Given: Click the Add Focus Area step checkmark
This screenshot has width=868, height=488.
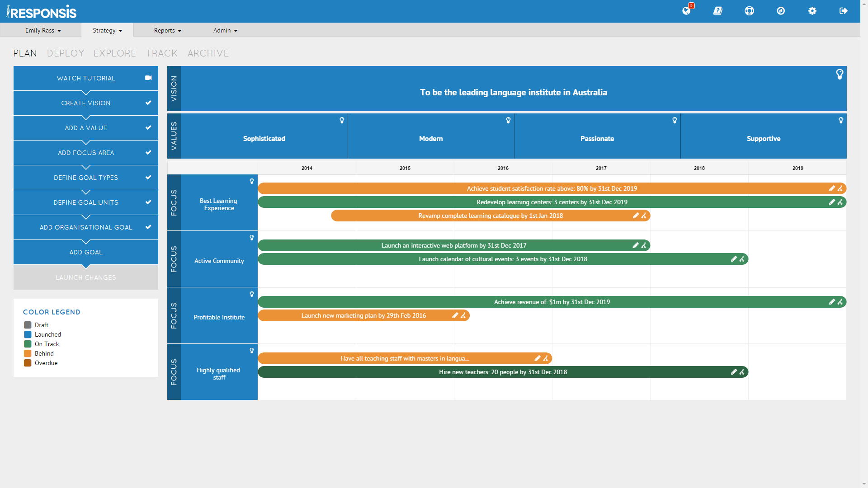Looking at the screenshot, I should (x=148, y=153).
